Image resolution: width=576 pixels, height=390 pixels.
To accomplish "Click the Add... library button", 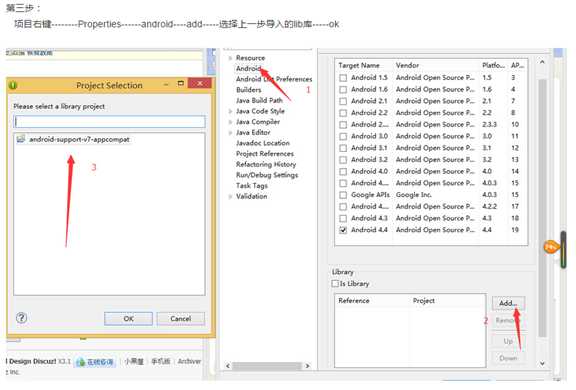I will pyautogui.click(x=508, y=303).
